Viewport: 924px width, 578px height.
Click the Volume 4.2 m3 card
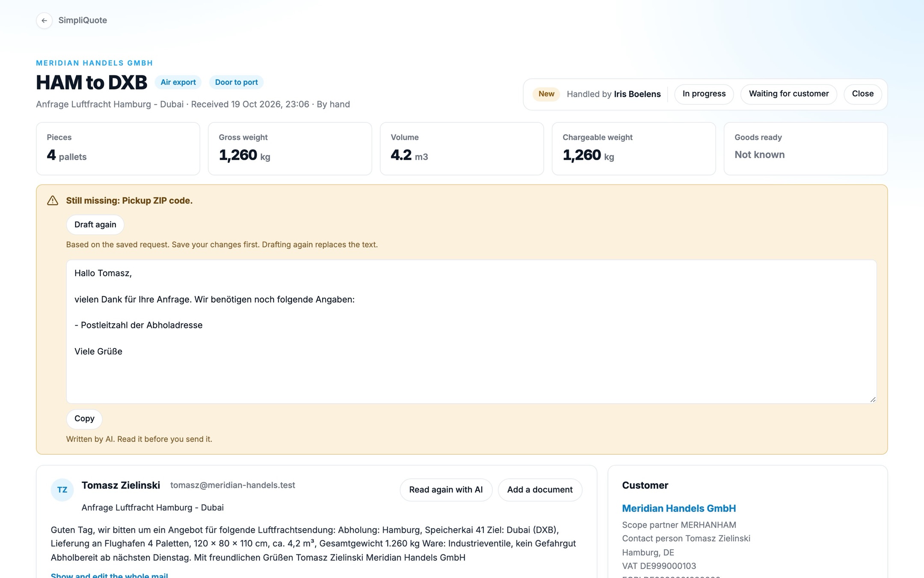click(x=462, y=149)
